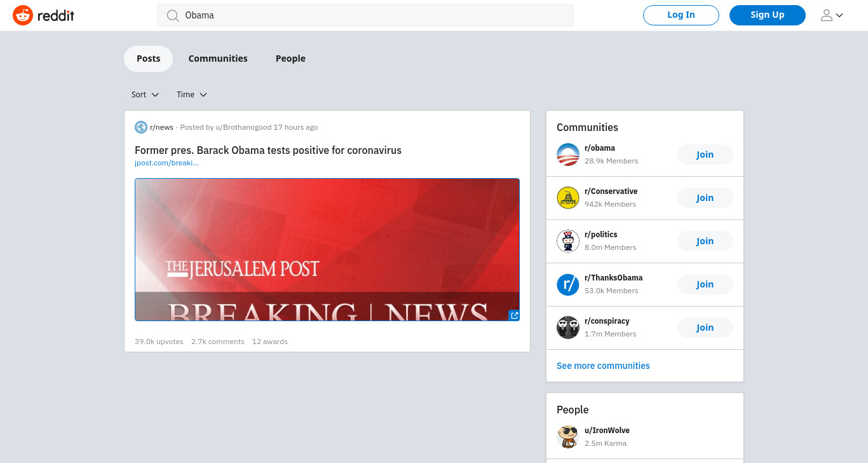Open the See more communities link
The width and height of the screenshot is (868, 463).
603,366
